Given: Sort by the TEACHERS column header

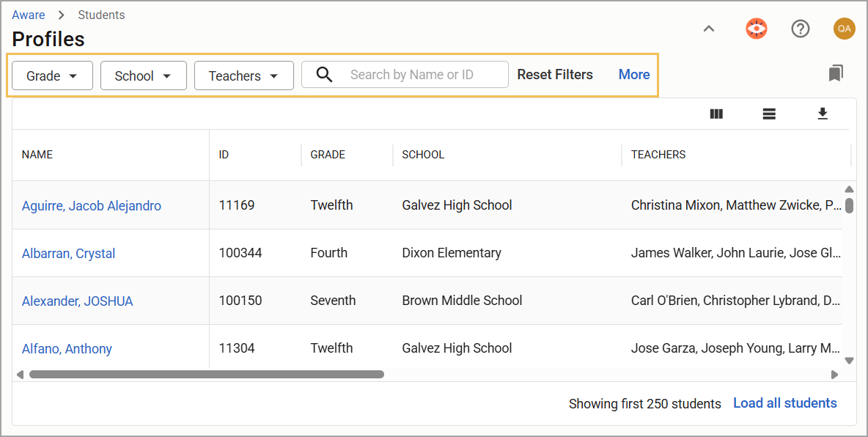Looking at the screenshot, I should [x=658, y=155].
